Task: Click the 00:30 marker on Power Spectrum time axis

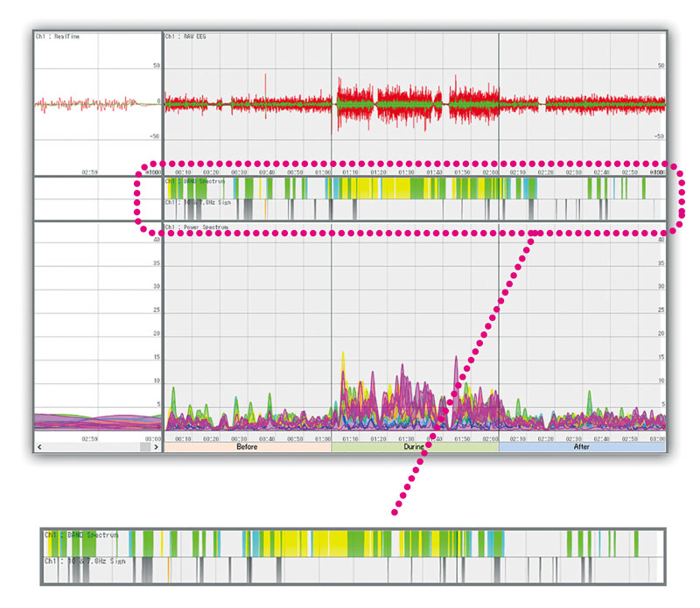Action: point(239,438)
